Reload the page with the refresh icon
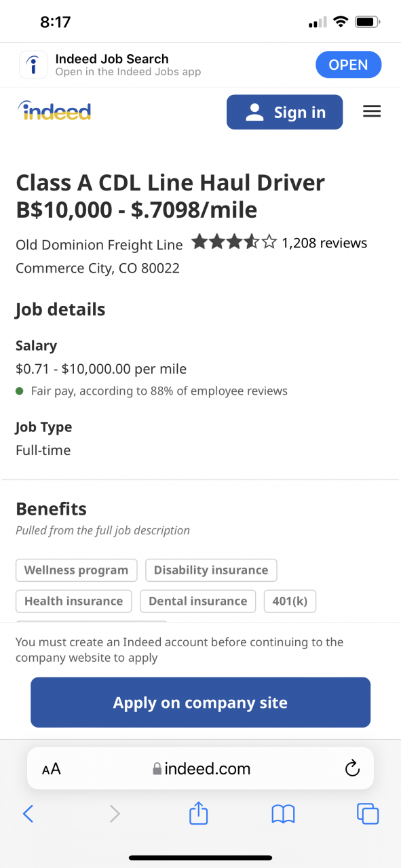Screen dimensions: 401x868 pyautogui.click(x=351, y=768)
